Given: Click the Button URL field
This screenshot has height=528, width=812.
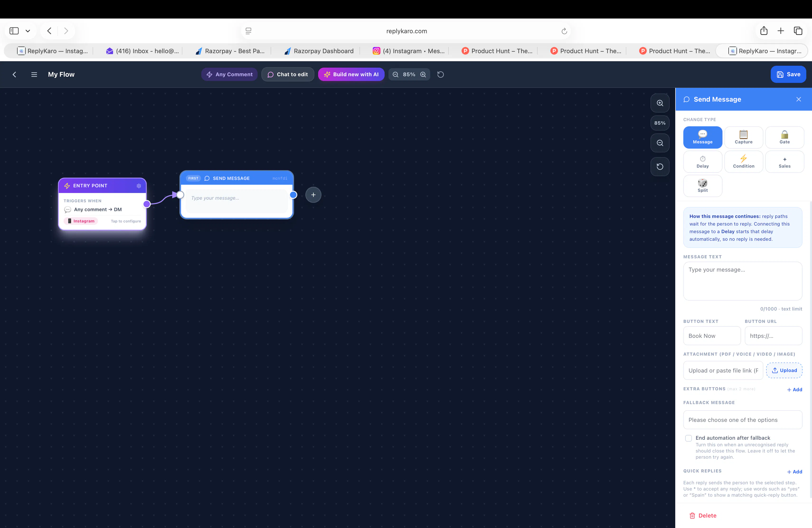Looking at the screenshot, I should 773,336.
